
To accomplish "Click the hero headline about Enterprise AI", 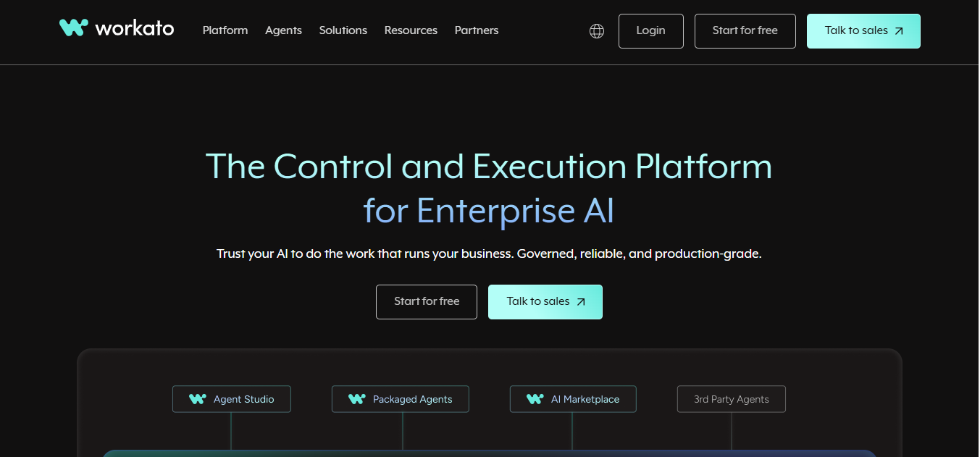I will [489, 188].
